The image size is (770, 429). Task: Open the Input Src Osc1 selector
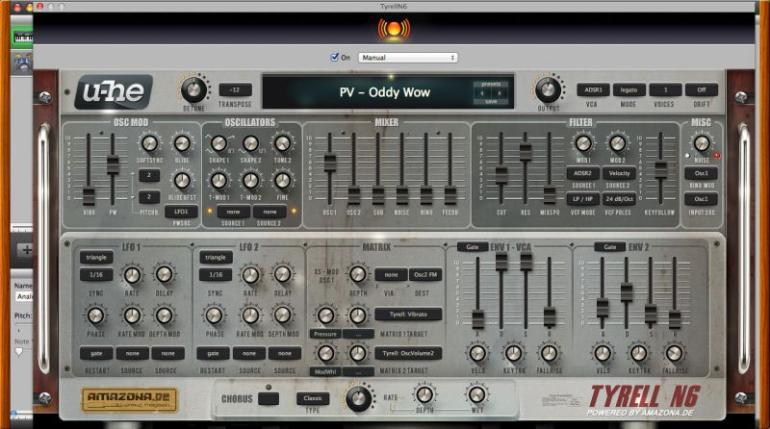coord(701,199)
